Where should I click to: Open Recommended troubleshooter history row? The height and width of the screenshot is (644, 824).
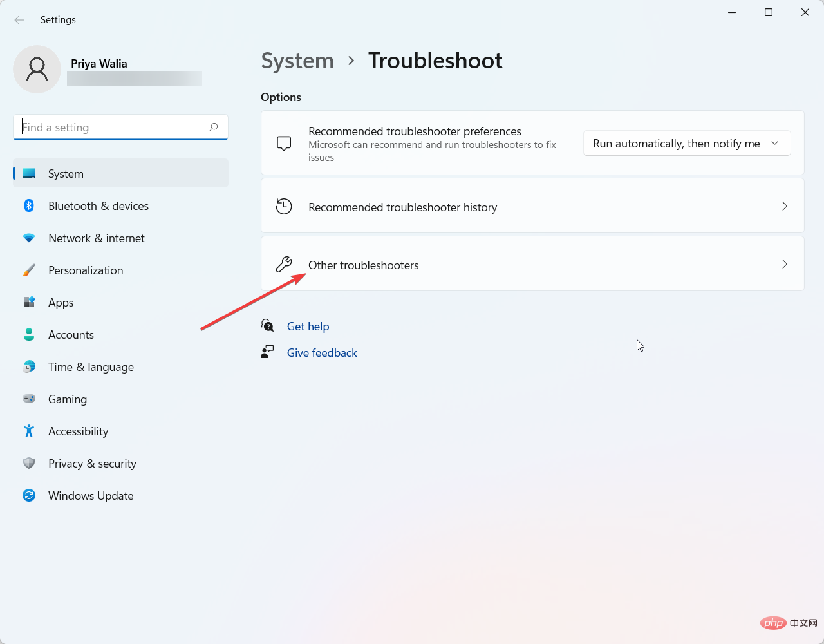[532, 205]
